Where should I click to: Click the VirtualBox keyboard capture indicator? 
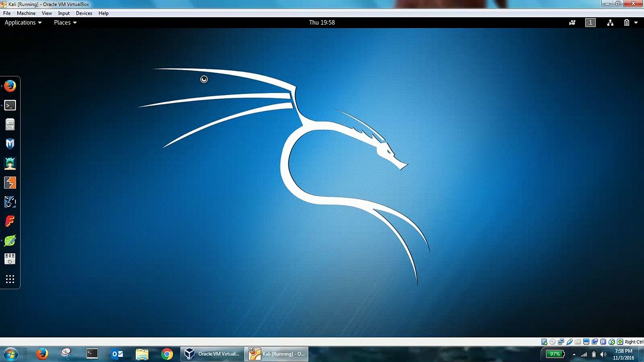coord(620,342)
